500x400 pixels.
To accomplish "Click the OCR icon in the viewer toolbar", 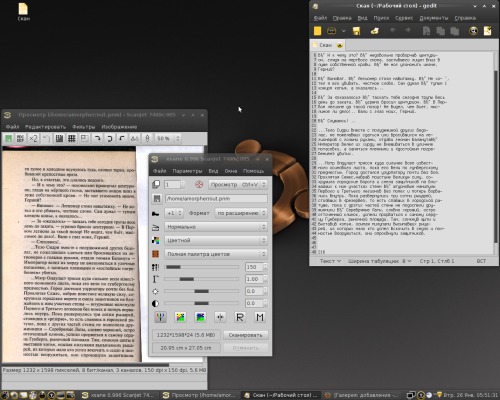I will [x=20, y=138].
